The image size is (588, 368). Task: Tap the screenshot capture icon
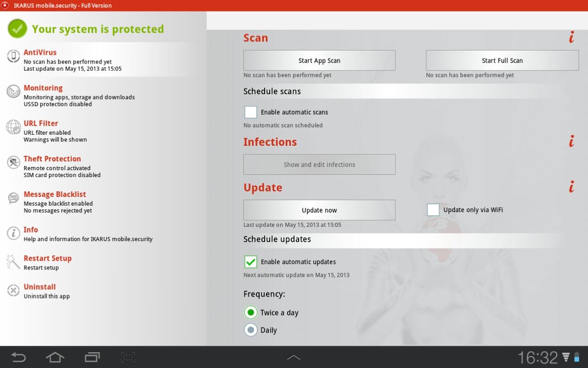click(128, 357)
